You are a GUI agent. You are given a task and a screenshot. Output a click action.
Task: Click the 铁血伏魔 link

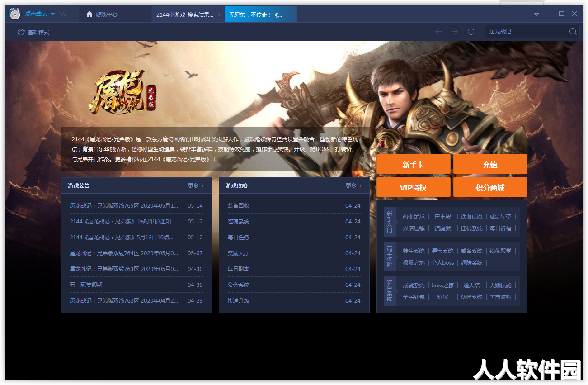pos(471,217)
